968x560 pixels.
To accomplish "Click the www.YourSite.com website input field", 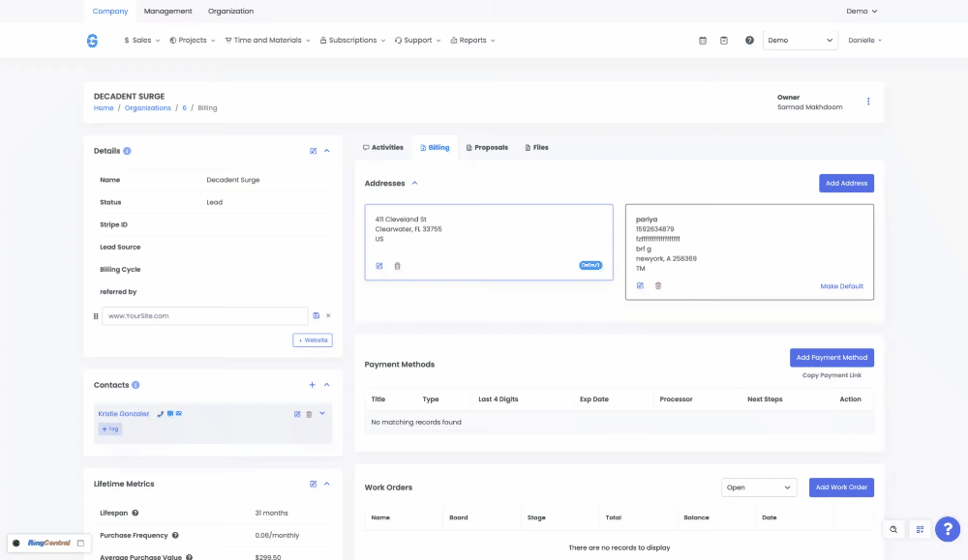I will point(204,316).
